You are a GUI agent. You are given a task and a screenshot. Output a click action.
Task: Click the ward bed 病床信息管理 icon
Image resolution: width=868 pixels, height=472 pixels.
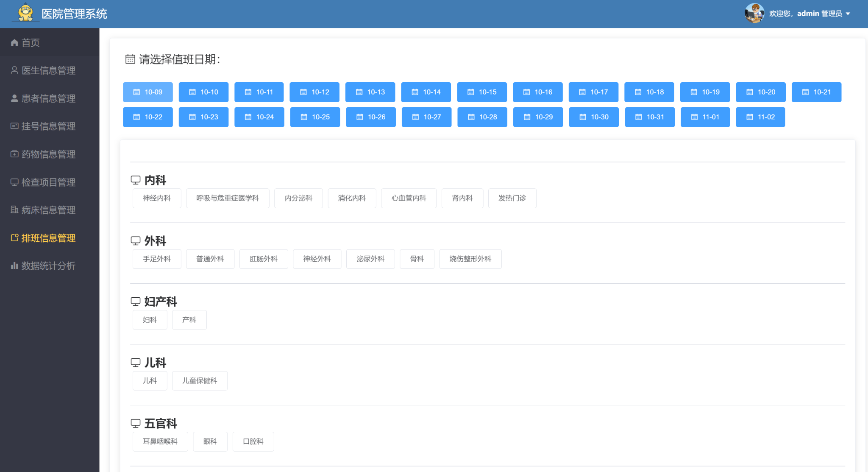click(x=14, y=209)
